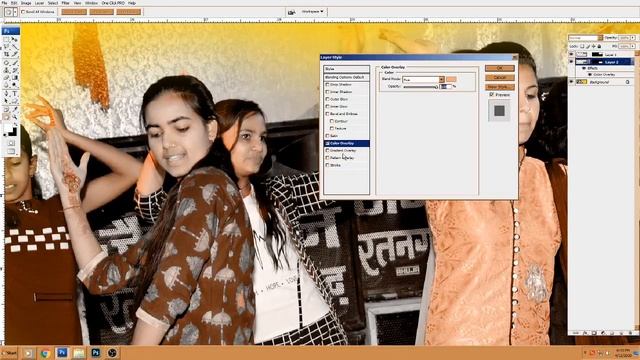Hide Layer 1 using its eye icon
Viewport: 640px width, 360px height.
[x=571, y=54]
